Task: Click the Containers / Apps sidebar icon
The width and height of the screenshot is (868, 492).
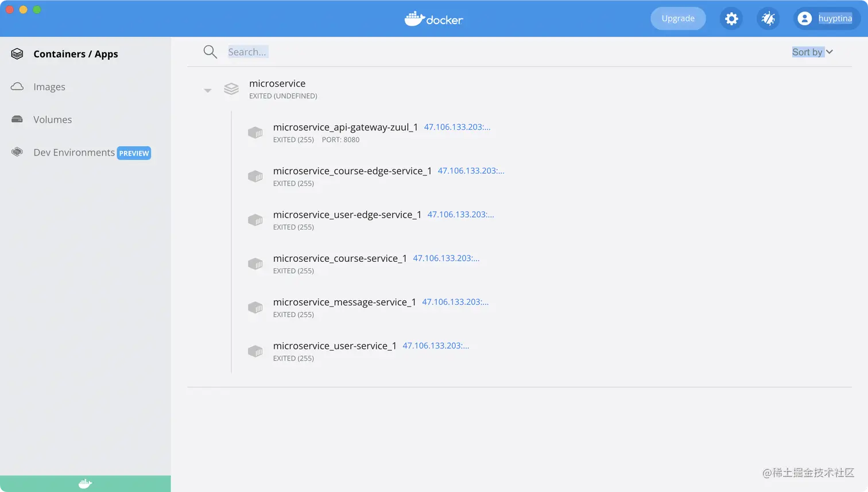Action: (x=17, y=54)
